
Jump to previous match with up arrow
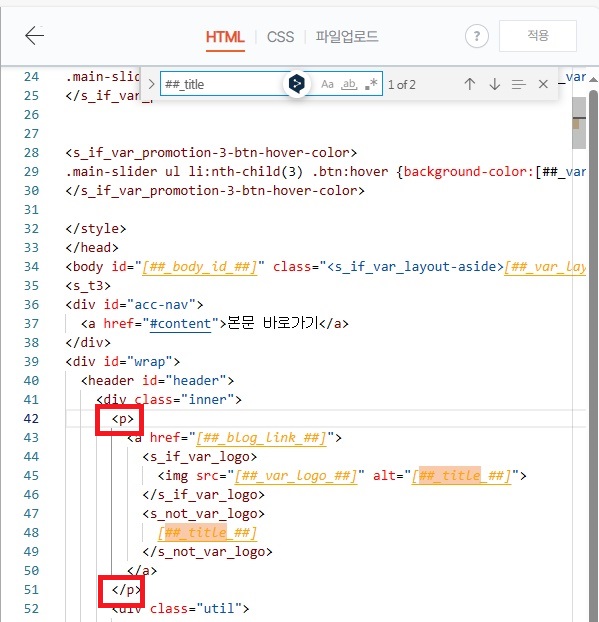[470, 84]
